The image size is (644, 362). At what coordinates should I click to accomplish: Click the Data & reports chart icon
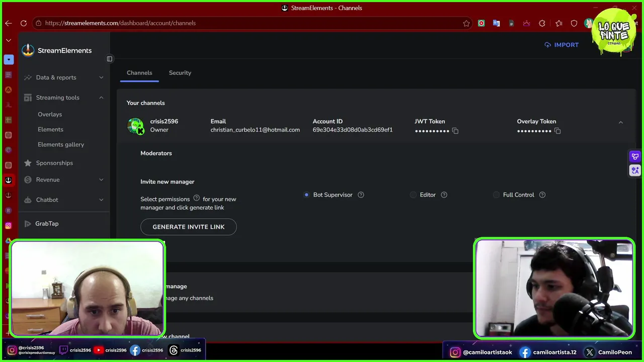coord(28,77)
